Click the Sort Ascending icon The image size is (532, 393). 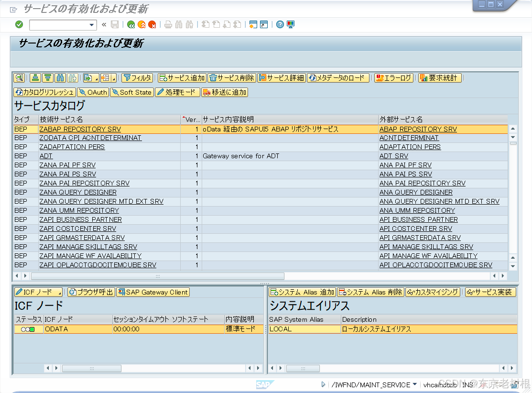click(35, 78)
